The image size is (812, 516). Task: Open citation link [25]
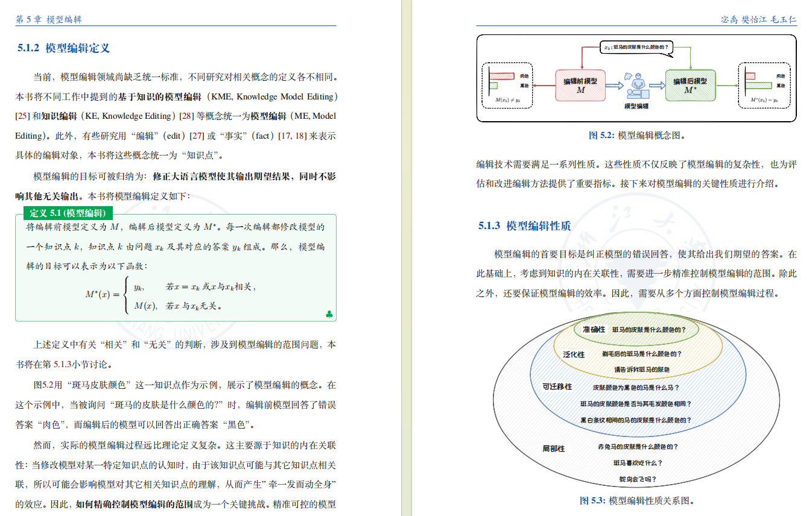coord(22,115)
